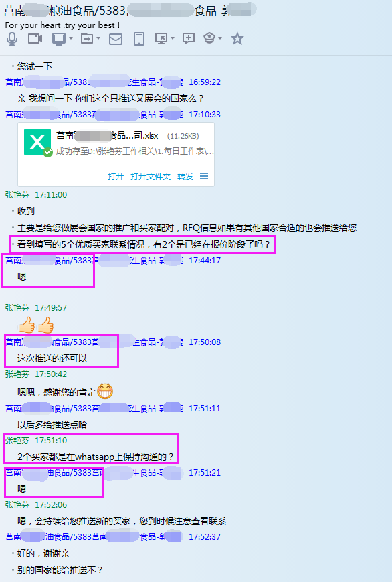The width and height of the screenshot is (392, 582).
Task: Expand the send file dropdown arrow
Action: click(x=98, y=38)
